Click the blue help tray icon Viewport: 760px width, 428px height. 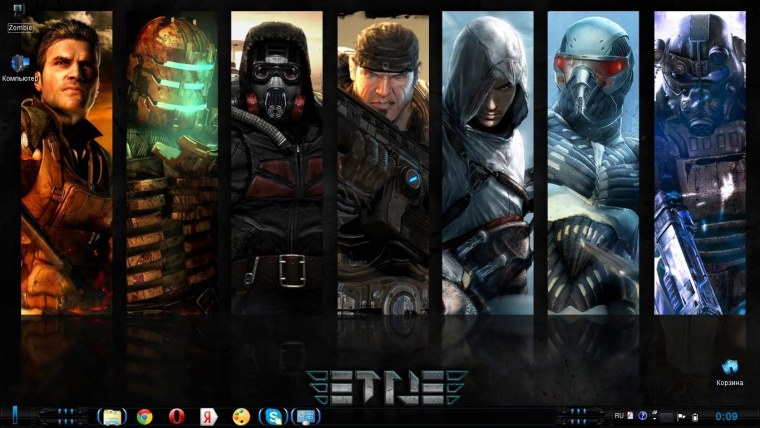643,415
